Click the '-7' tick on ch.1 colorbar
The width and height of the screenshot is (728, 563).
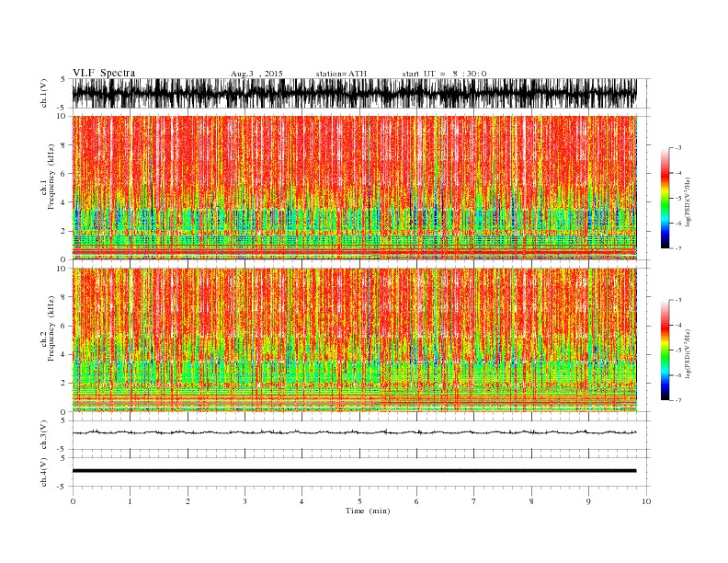click(x=678, y=248)
